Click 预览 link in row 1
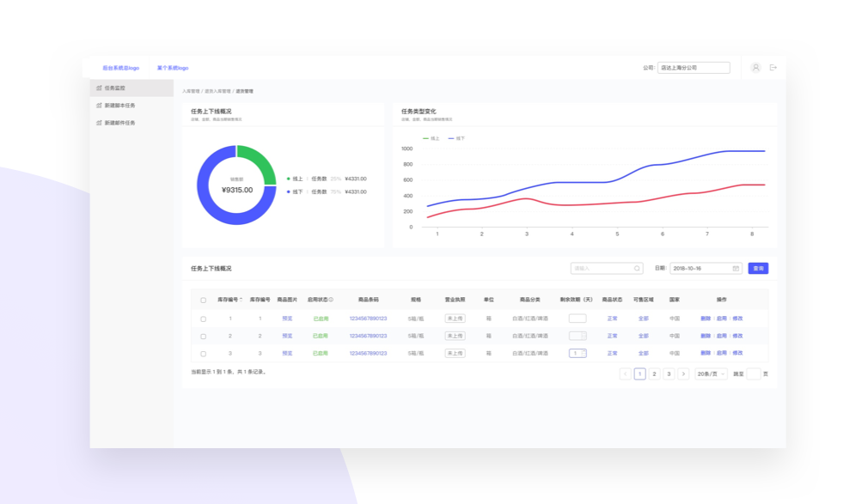The height and width of the screenshot is (504, 868). (x=287, y=319)
